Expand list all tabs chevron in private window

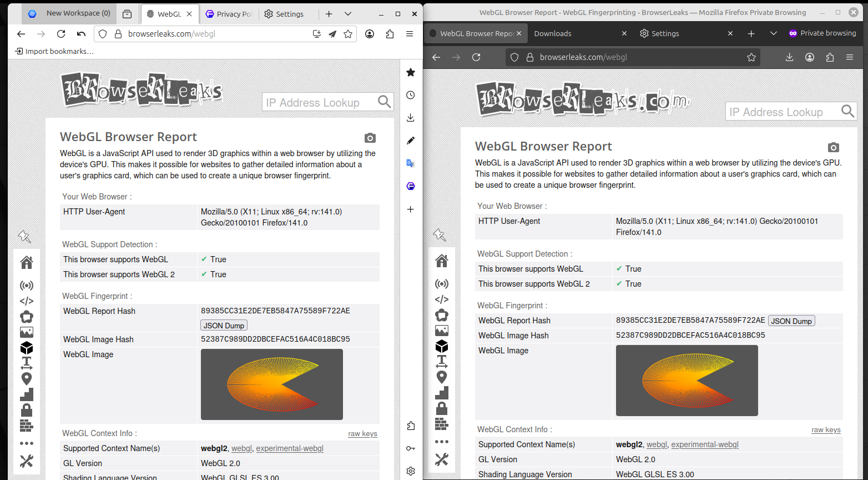[x=773, y=33]
